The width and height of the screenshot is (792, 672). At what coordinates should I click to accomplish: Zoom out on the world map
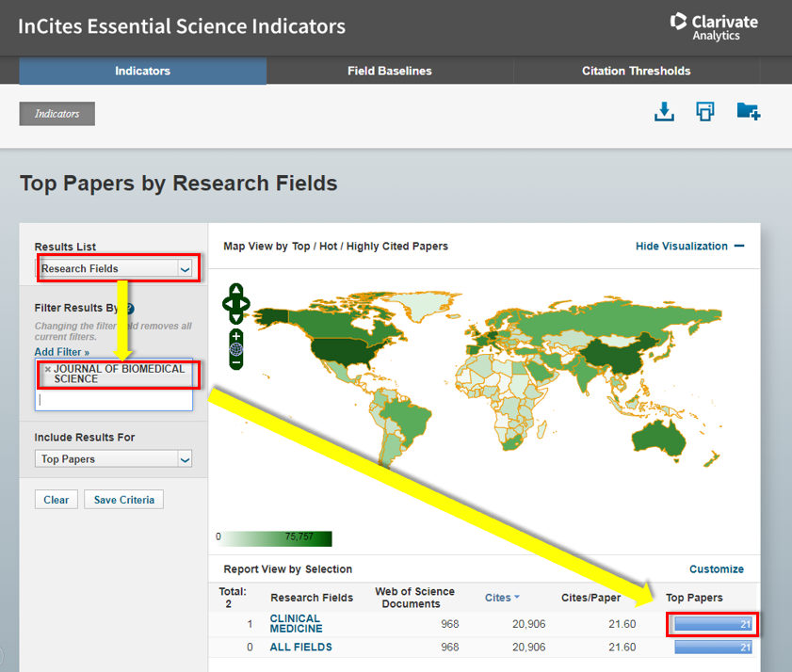pos(235,362)
